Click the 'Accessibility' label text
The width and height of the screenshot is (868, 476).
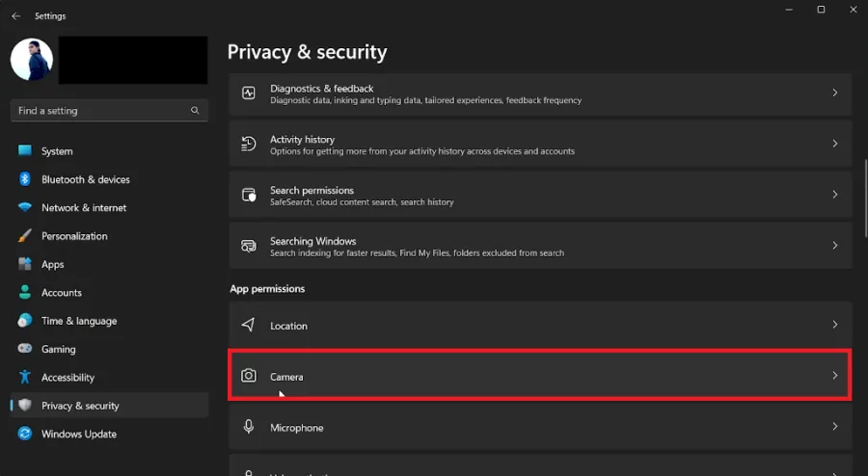(x=68, y=378)
